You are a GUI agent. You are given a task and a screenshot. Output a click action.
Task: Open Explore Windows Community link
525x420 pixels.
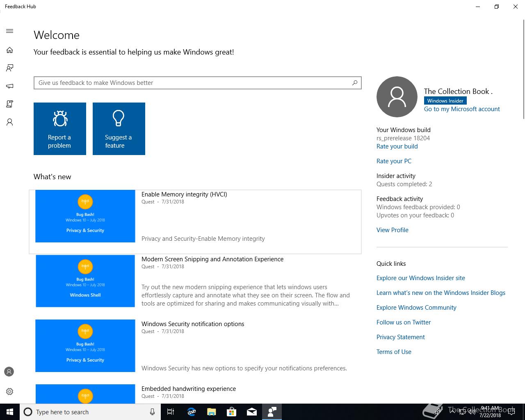coord(416,308)
